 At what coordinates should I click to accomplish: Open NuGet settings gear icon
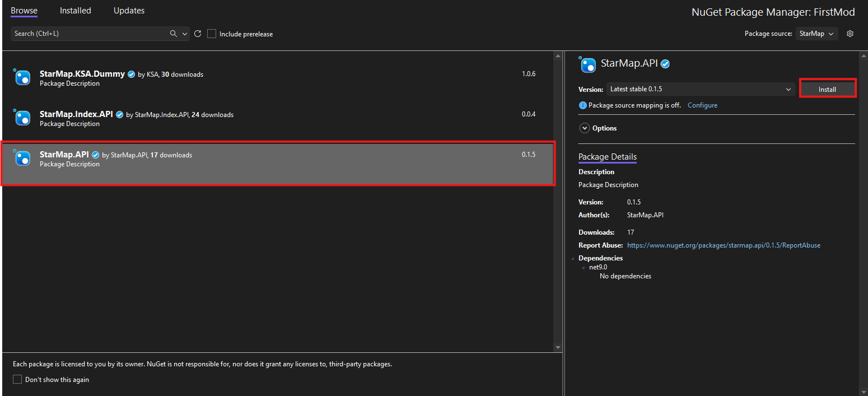(x=850, y=34)
